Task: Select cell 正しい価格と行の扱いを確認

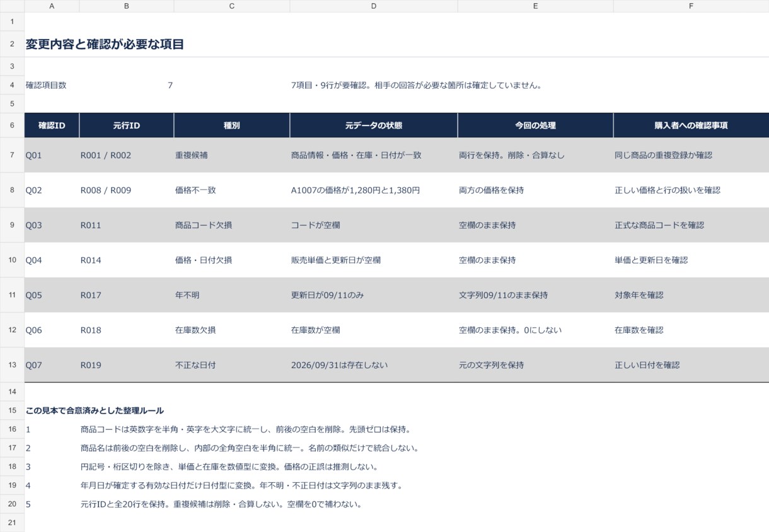Action: point(691,190)
